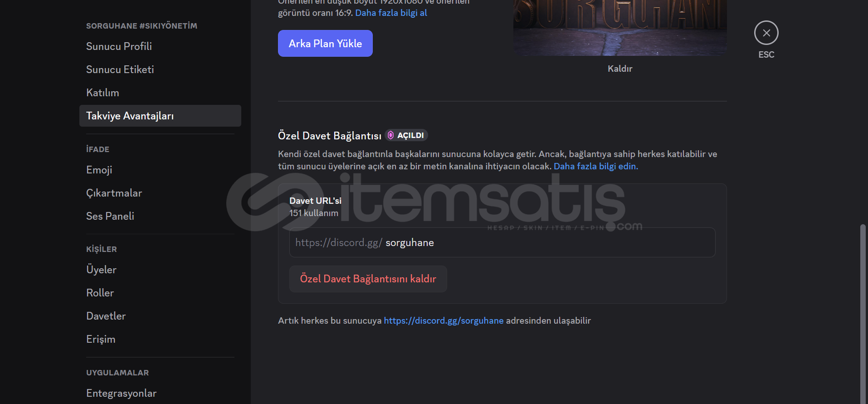Open Daha fazla bilgi al link
868x404 pixels.
pos(391,13)
